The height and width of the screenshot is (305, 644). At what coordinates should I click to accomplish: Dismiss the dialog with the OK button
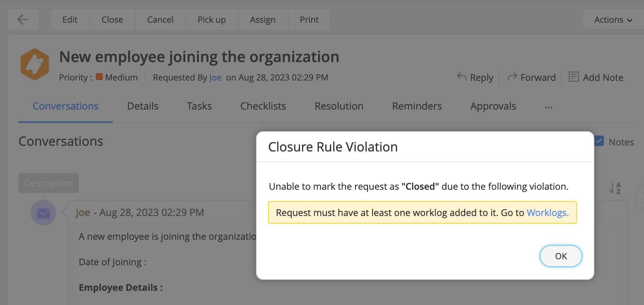[x=561, y=256]
